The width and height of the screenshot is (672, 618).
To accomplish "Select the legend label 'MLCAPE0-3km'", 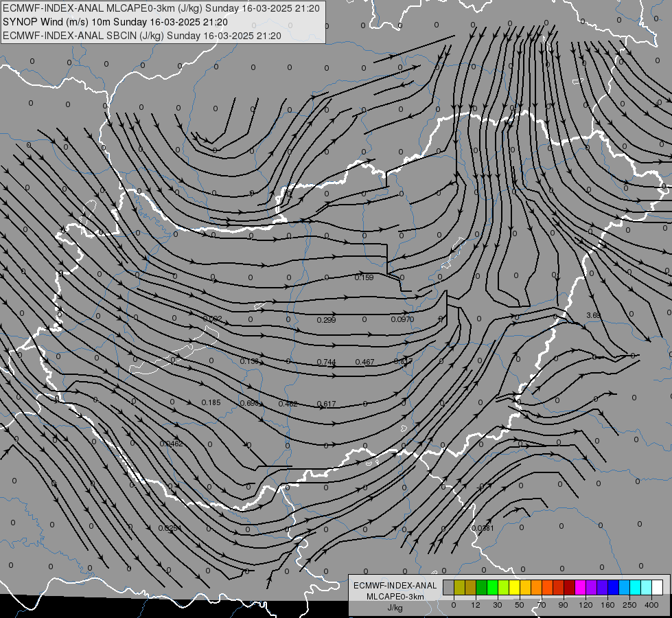I will [395, 597].
